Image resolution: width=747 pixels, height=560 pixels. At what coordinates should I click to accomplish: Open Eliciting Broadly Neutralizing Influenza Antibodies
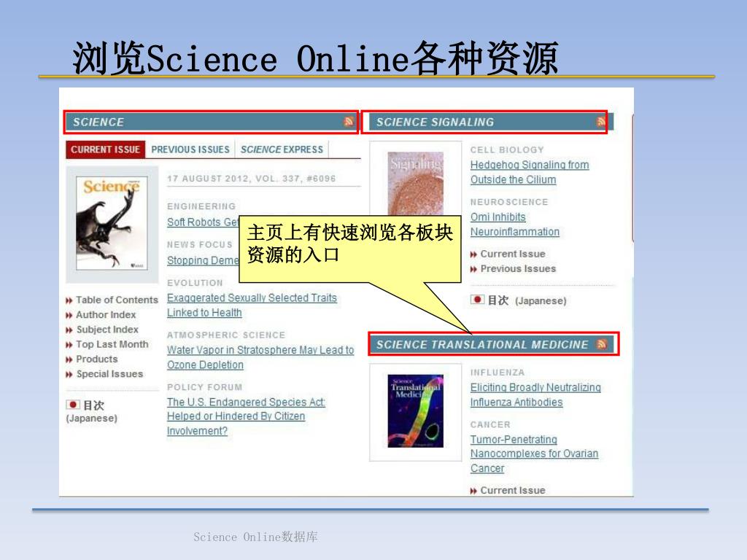pyautogui.click(x=535, y=394)
